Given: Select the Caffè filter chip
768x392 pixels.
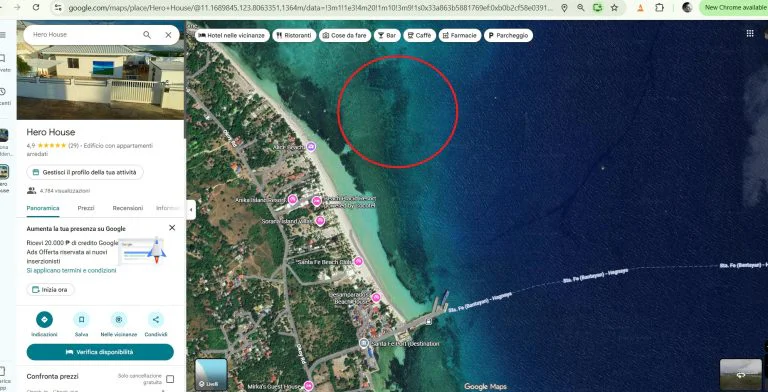Looking at the screenshot, I should point(419,35).
